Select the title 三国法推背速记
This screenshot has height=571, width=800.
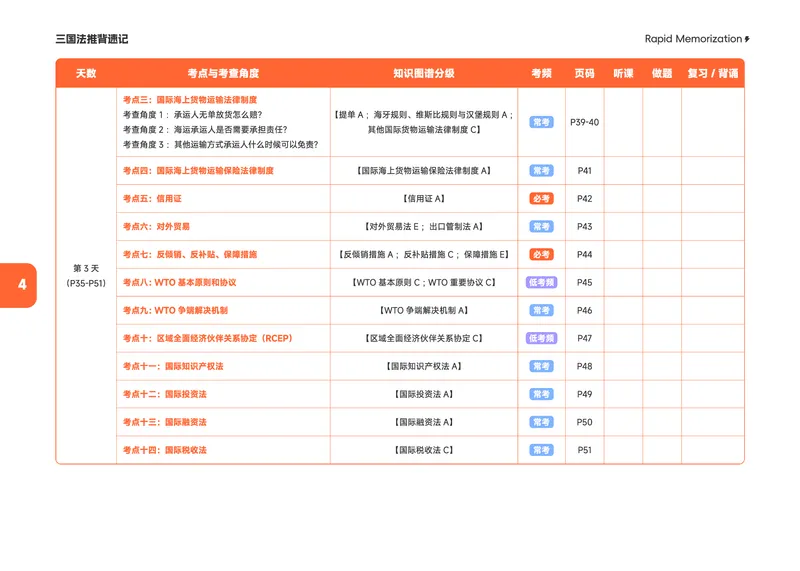(x=92, y=39)
